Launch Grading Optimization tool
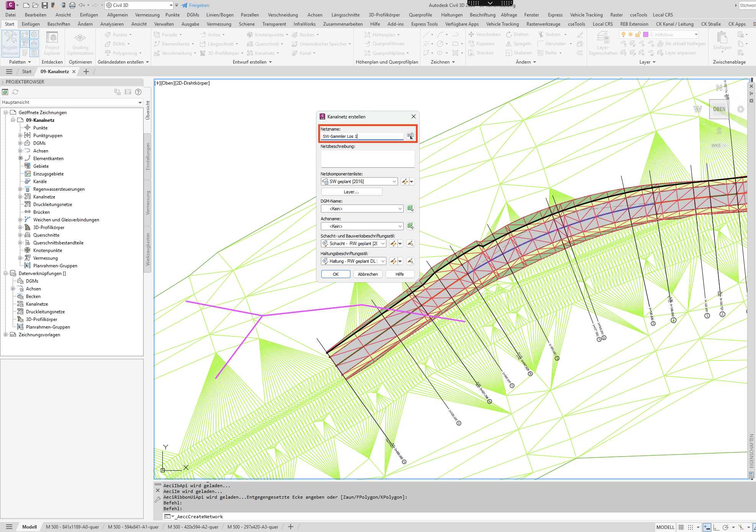The height and width of the screenshot is (532, 756). tap(80, 44)
